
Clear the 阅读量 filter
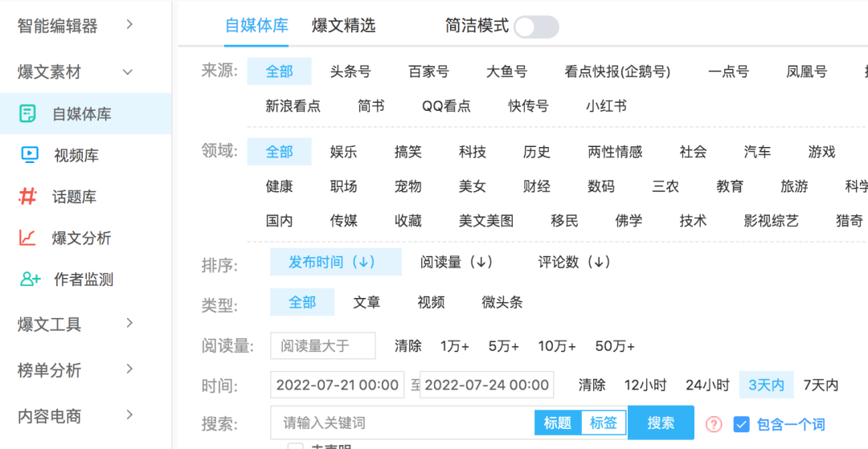[x=408, y=346]
